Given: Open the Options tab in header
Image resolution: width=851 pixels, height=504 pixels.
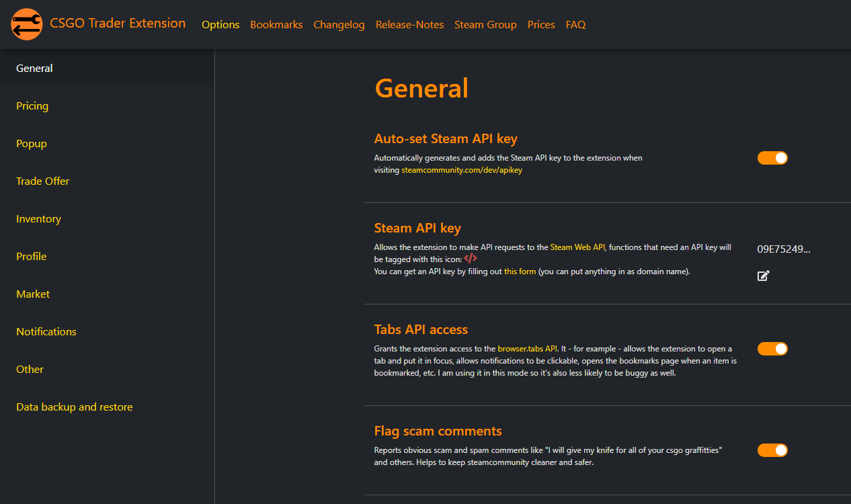Looking at the screenshot, I should coord(220,25).
